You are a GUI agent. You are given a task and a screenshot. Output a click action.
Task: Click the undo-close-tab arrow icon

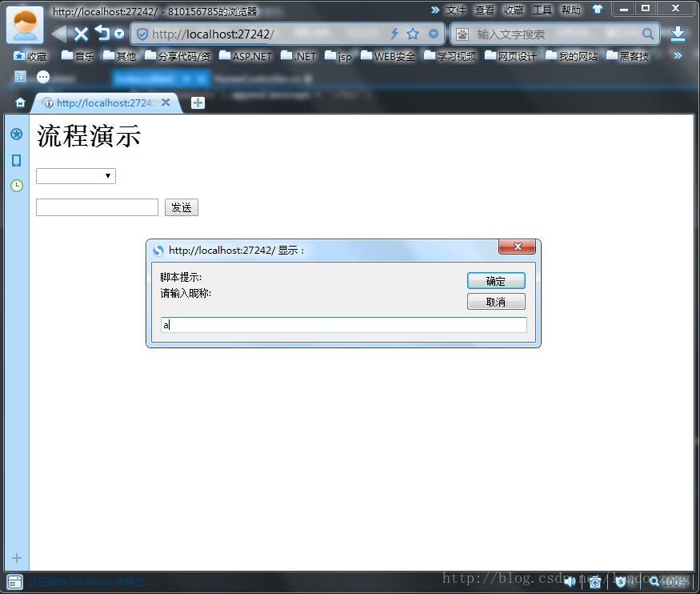102,33
